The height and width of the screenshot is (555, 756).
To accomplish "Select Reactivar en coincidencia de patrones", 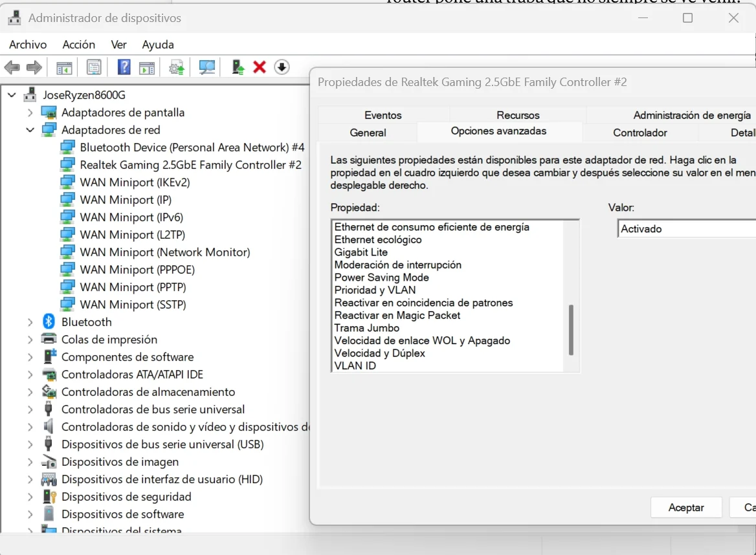I will pos(424,303).
